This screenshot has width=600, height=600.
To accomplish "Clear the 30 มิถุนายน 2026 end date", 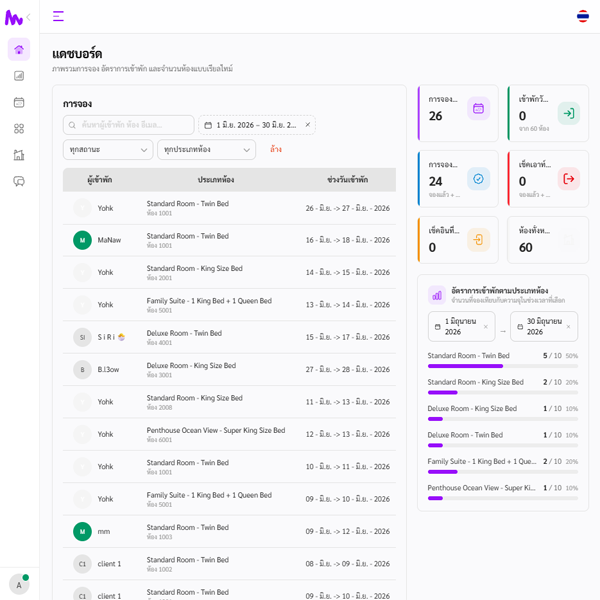I will click(x=568, y=327).
